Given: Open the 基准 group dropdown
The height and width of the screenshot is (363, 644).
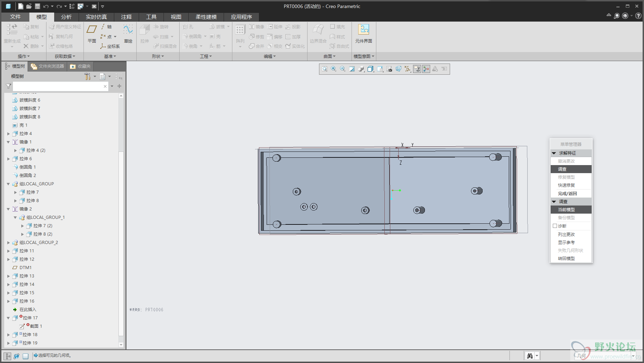Looking at the screenshot, I should (110, 56).
